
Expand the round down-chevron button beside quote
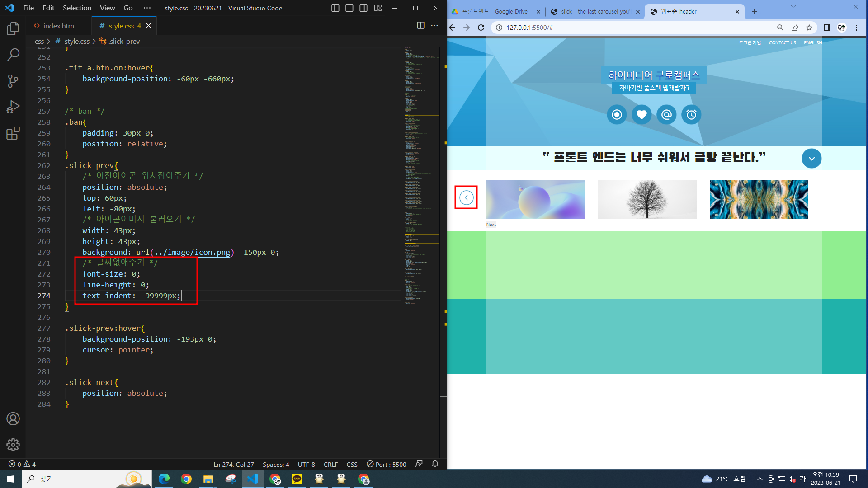click(811, 159)
